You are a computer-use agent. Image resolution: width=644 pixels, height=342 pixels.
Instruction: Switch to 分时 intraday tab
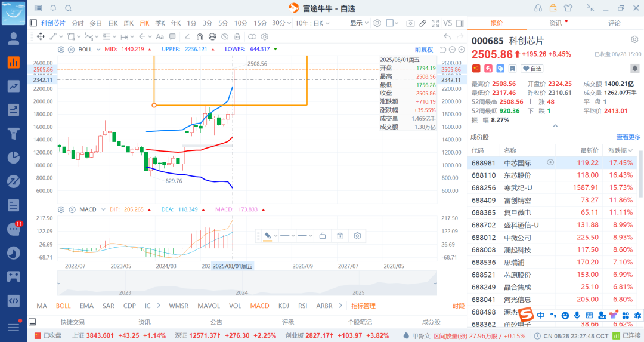(77, 23)
